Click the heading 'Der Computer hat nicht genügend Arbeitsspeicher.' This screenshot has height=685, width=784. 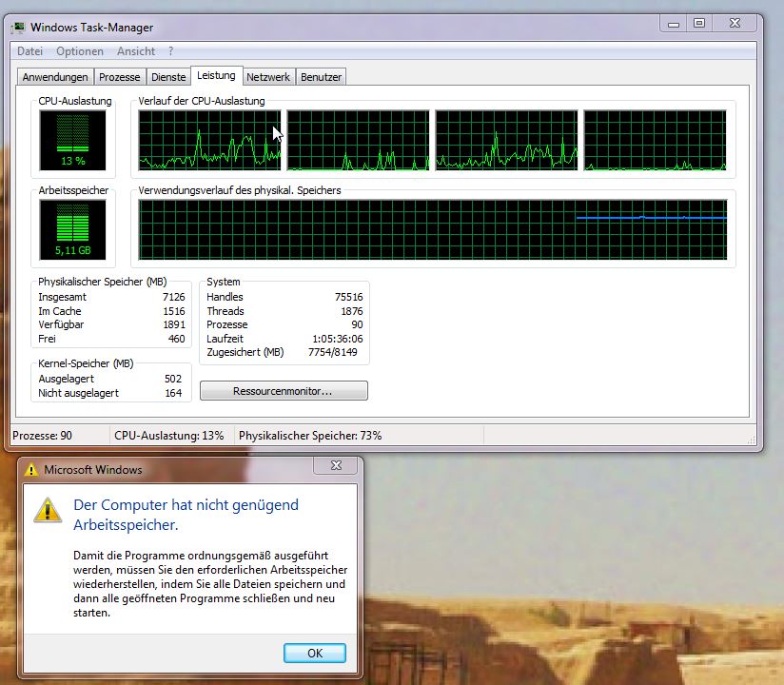click(186, 515)
